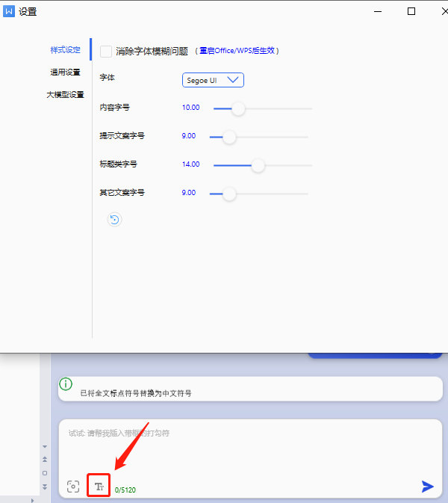Click the 其它文案字号 slider handle
This screenshot has height=503, width=448.
click(229, 194)
